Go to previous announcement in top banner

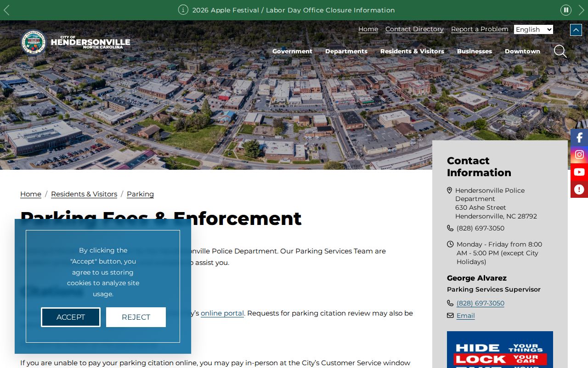[6, 10]
